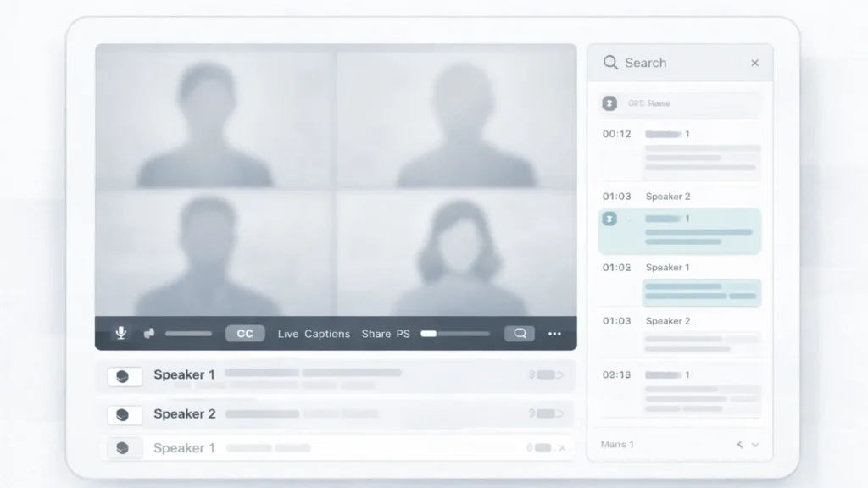Open the chat bubble icon in control bar

point(520,334)
